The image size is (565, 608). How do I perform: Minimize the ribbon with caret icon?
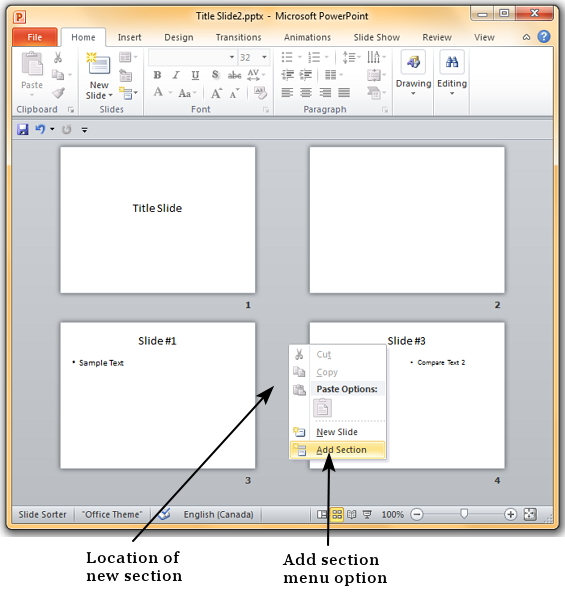[526, 37]
